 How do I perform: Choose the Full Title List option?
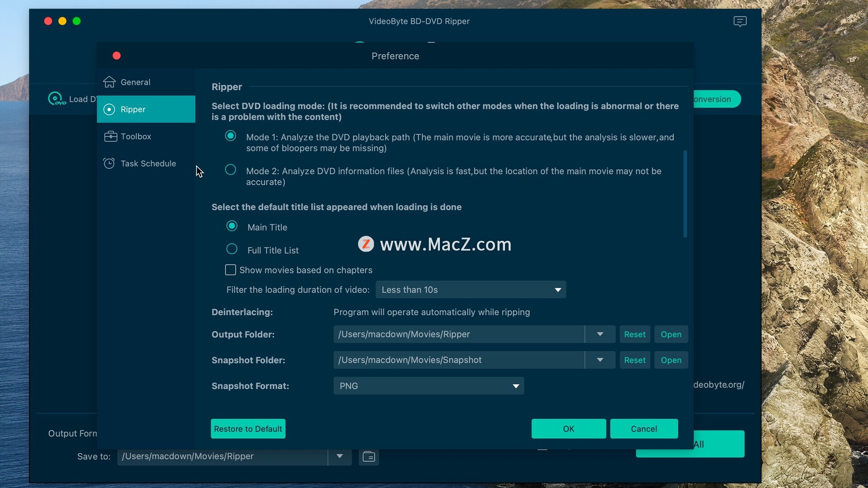232,249
